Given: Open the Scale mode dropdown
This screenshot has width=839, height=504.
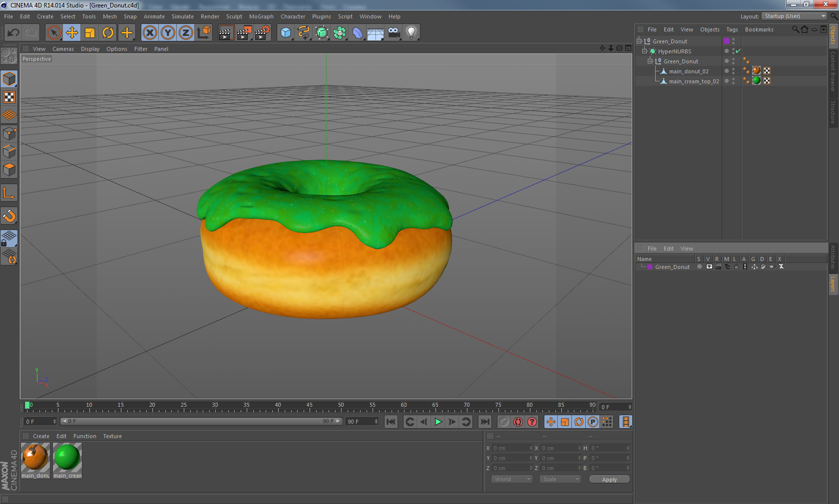Looking at the screenshot, I should coord(560,479).
